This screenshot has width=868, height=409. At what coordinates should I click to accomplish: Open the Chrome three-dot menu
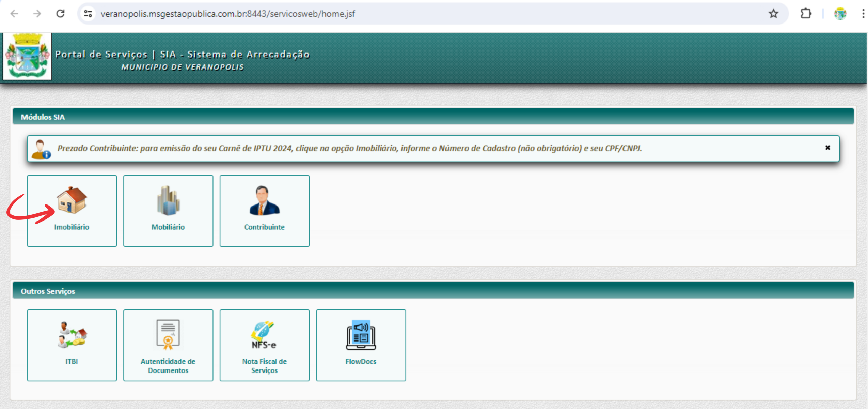pos(863,14)
